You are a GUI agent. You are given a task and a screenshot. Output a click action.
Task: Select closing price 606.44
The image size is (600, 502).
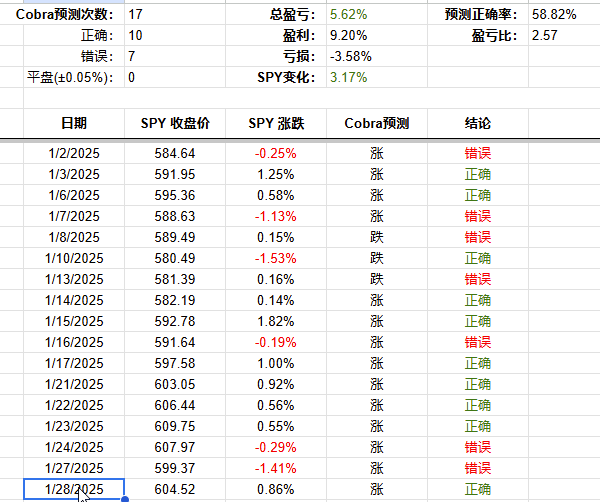[x=175, y=406]
